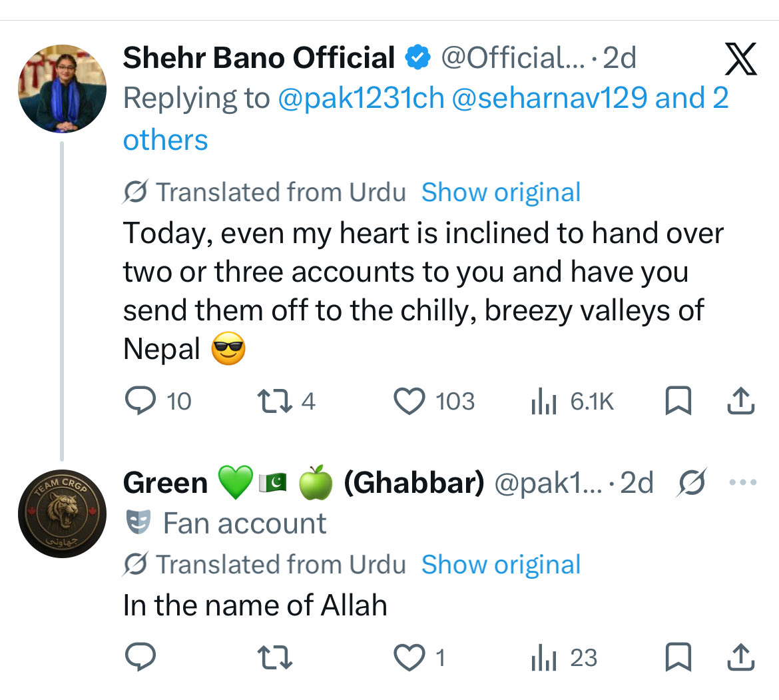The image size is (779, 700).
Task: Reply to Ghabbar's tweet
Action: 140,658
